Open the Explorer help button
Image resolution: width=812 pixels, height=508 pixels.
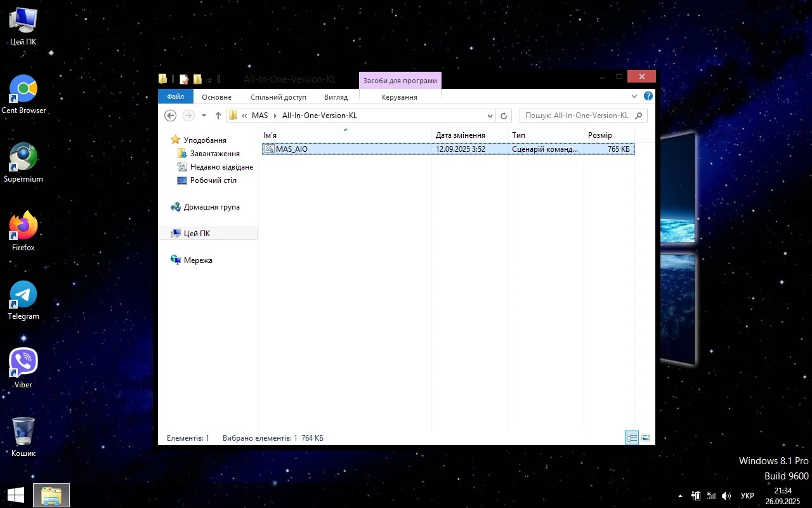pyautogui.click(x=648, y=97)
